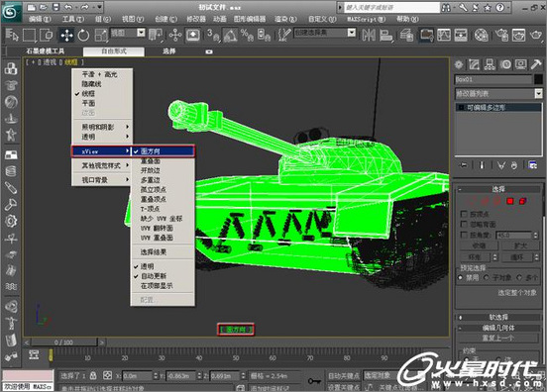The height and width of the screenshot is (392, 547).
Task: Click the 扩大 button
Action: click(521, 245)
